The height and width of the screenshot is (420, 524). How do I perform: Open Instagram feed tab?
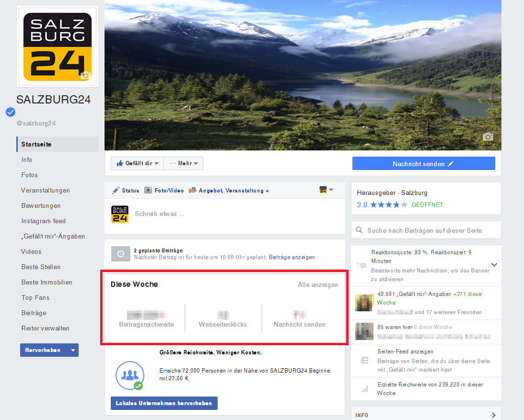[x=44, y=221]
